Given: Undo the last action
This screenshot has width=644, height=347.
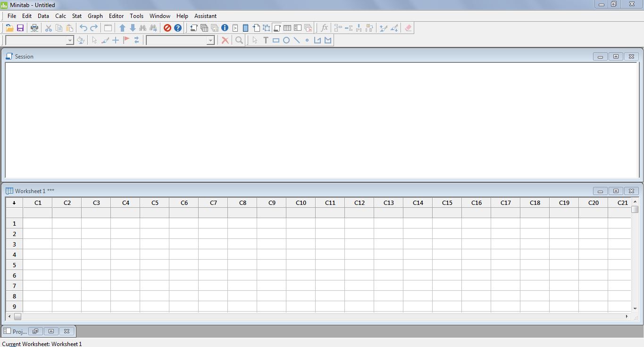Looking at the screenshot, I should [x=83, y=27].
